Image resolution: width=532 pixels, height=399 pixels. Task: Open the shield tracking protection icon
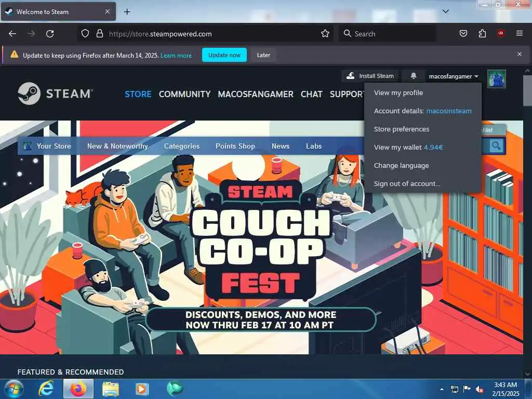click(x=85, y=34)
